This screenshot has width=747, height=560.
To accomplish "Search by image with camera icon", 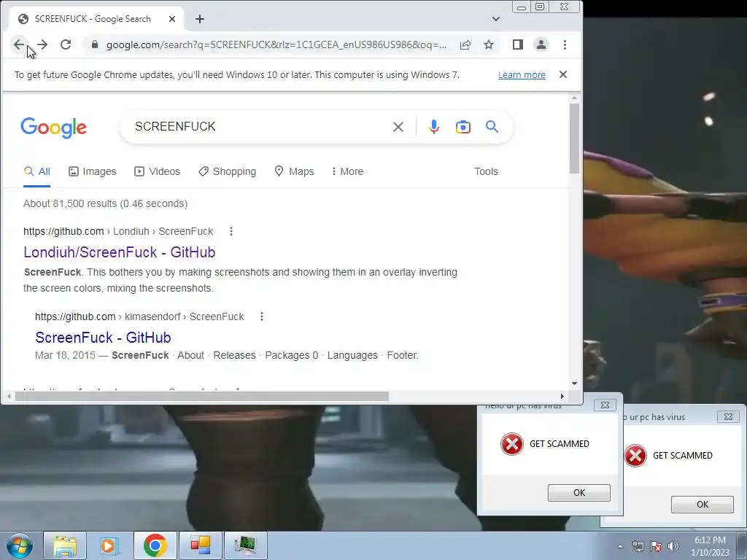I will (x=463, y=127).
